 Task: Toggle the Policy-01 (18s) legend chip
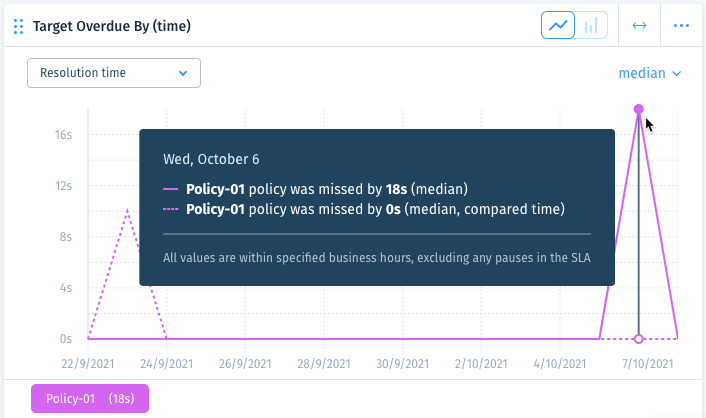[90, 399]
